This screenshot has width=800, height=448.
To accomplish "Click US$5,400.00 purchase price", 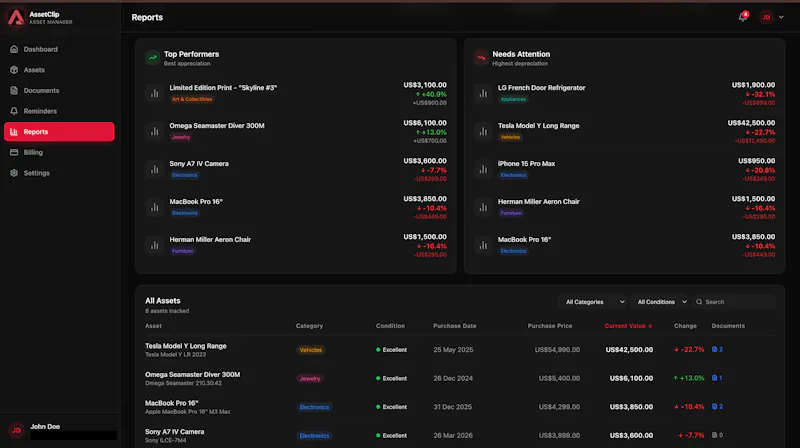I will [x=559, y=379].
